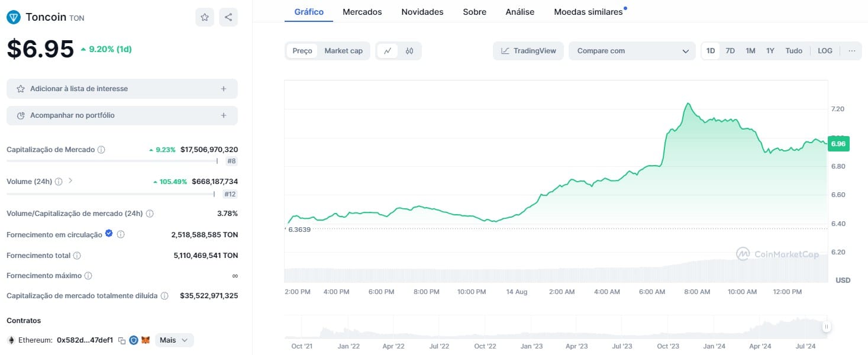
Task: Set chart range to 1Y
Action: [x=770, y=51]
